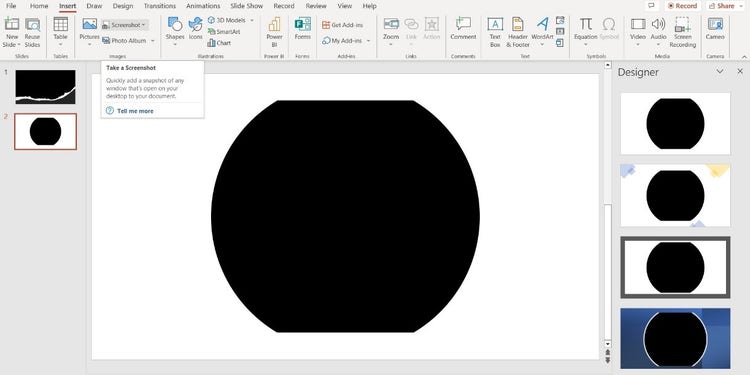Open the Animations tab
Viewport: 750px width, 375px height.
[x=203, y=6]
